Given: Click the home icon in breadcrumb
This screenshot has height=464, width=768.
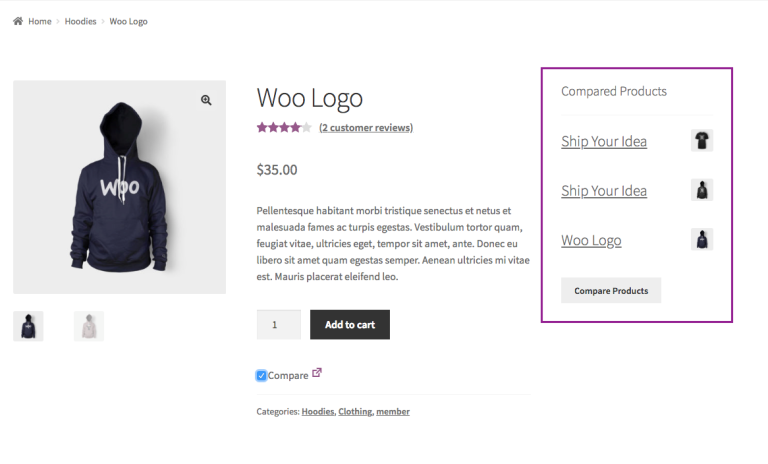Looking at the screenshot, I should (18, 21).
